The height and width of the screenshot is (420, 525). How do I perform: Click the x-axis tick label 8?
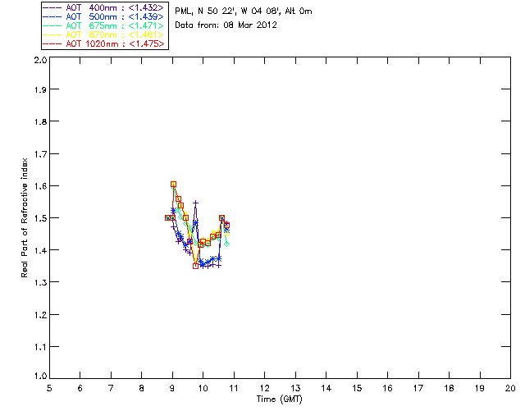[142, 388]
